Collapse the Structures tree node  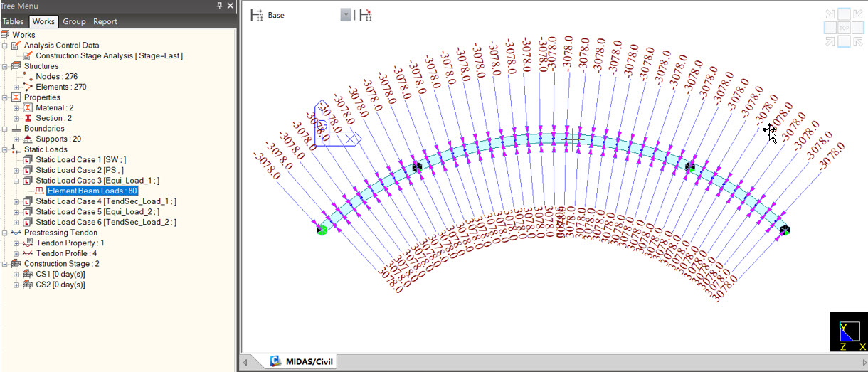5,66
